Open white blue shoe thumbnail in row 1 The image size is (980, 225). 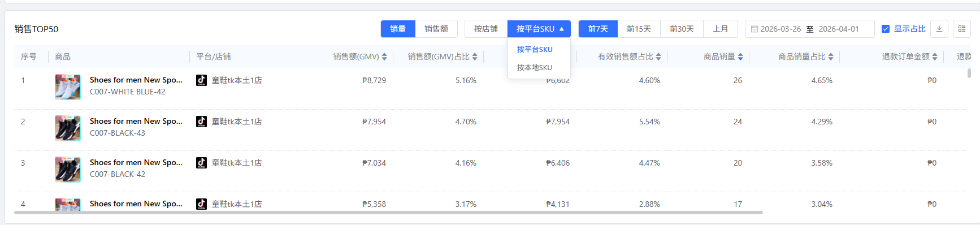click(x=68, y=87)
